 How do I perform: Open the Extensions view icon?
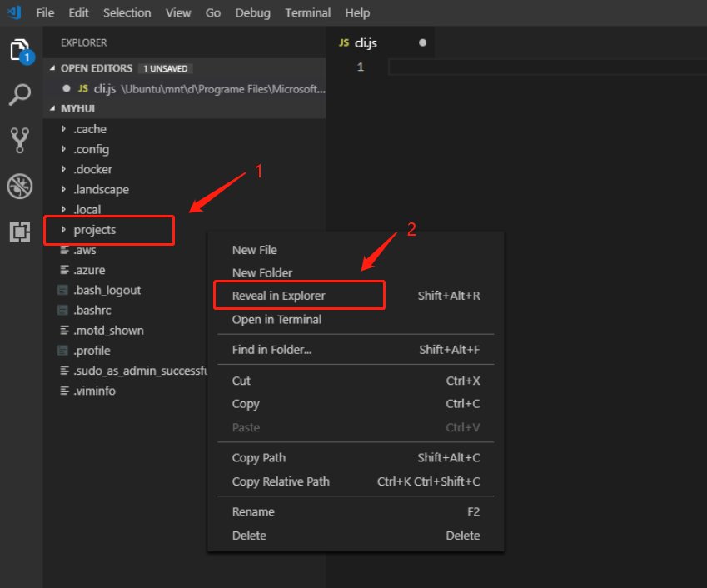click(x=19, y=232)
